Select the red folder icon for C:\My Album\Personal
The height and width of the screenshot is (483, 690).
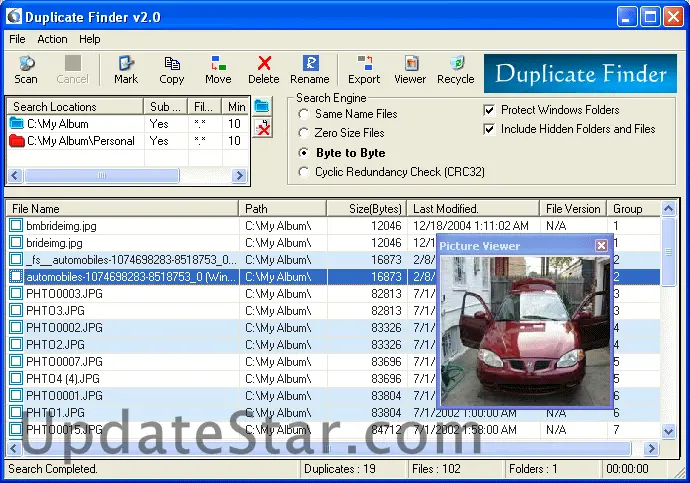pyautogui.click(x=17, y=141)
